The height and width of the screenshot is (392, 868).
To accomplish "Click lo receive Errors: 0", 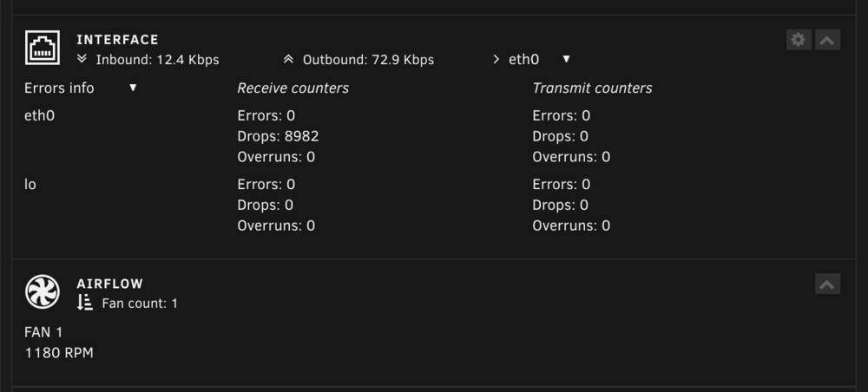I will [266, 184].
